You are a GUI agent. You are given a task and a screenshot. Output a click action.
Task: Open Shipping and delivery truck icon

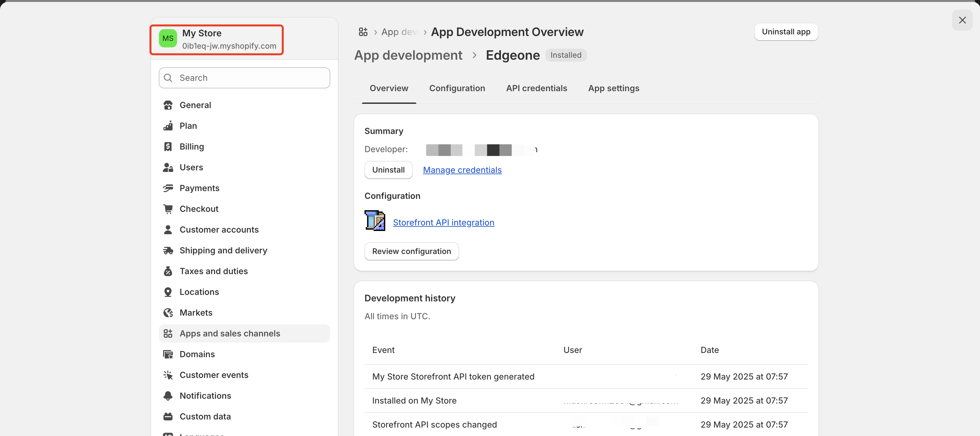(168, 250)
